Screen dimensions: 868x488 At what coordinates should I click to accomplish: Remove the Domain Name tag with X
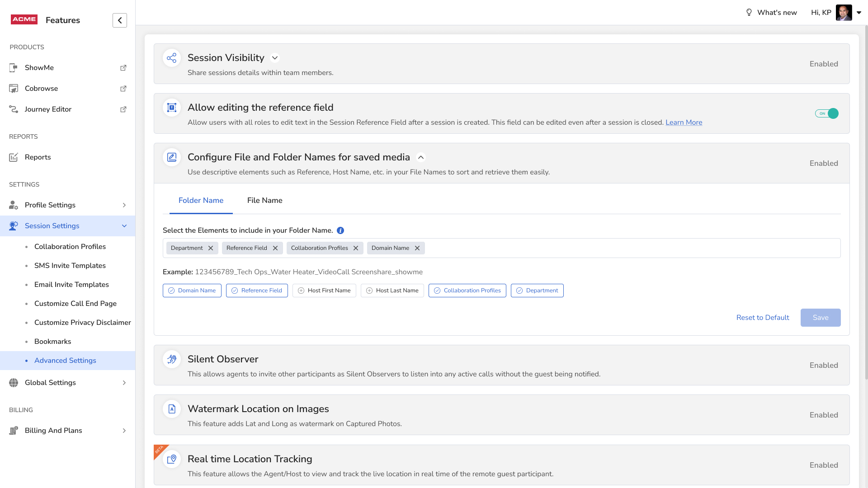[x=417, y=248]
